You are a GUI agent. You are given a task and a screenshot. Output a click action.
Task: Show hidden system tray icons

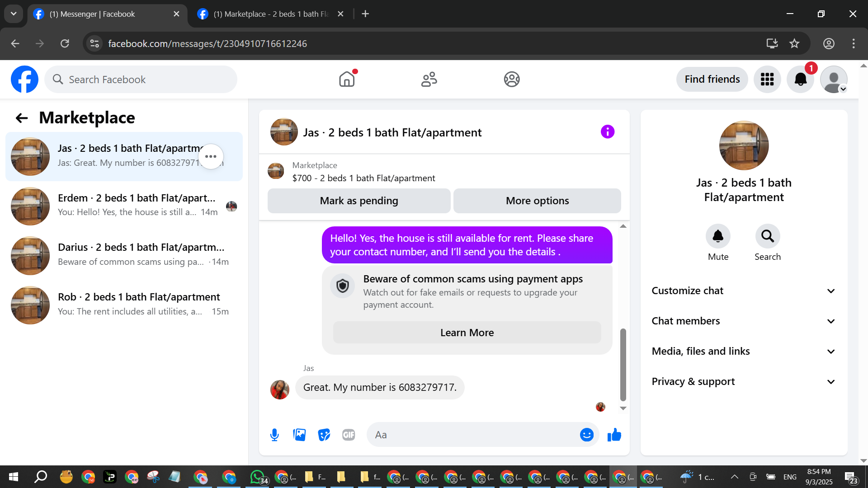click(x=735, y=477)
